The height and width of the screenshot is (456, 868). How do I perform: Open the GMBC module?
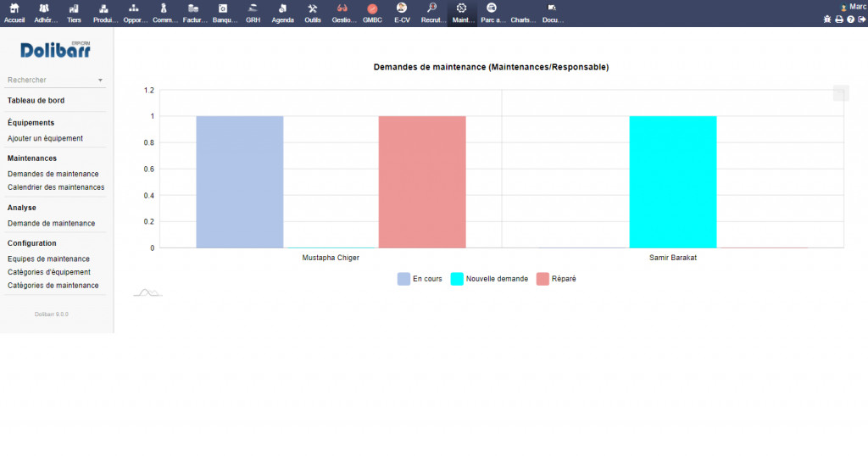point(373,14)
